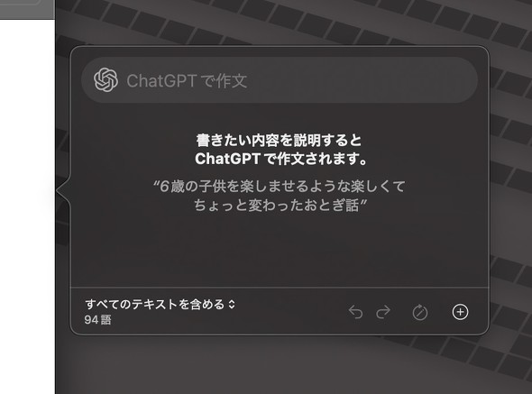532x394 pixels.
Task: Click the empty space below the example prompt
Action: [x=280, y=250]
